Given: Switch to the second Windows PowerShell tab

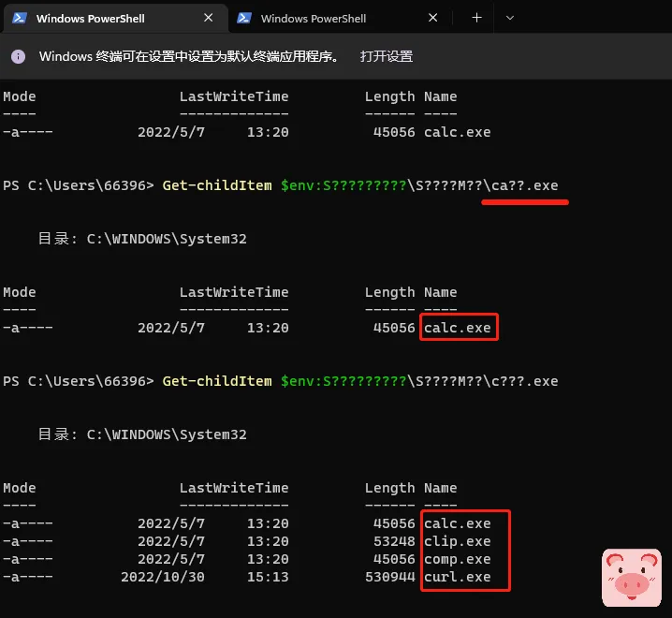Looking at the screenshot, I should click(341, 18).
